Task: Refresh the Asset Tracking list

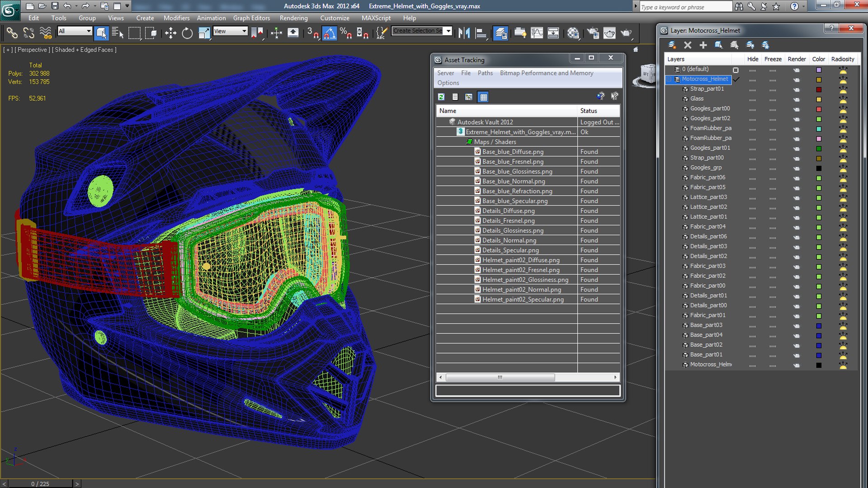Action: [x=441, y=97]
